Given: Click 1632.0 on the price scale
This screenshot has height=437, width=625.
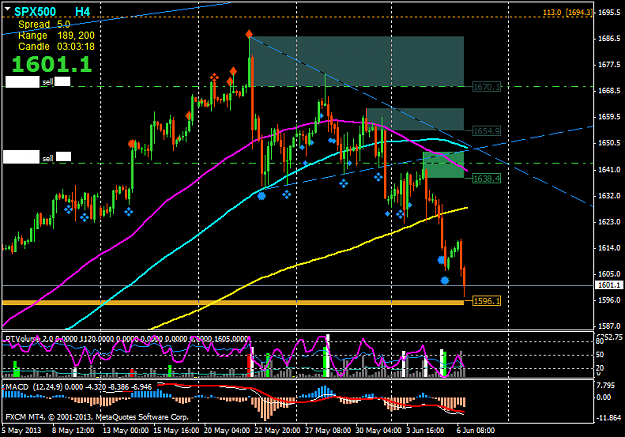Looking at the screenshot, I should tap(609, 196).
